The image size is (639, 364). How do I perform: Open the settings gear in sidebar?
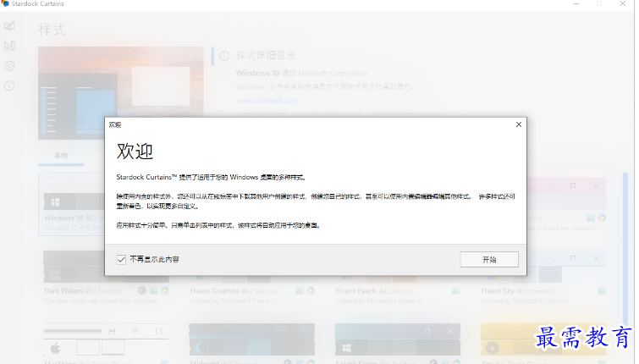[9, 66]
